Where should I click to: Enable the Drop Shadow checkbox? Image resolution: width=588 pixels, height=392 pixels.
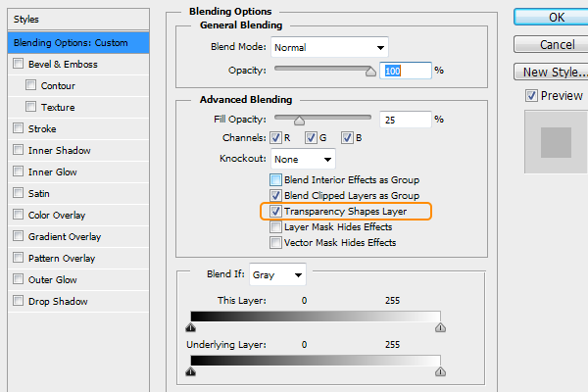pos(19,302)
